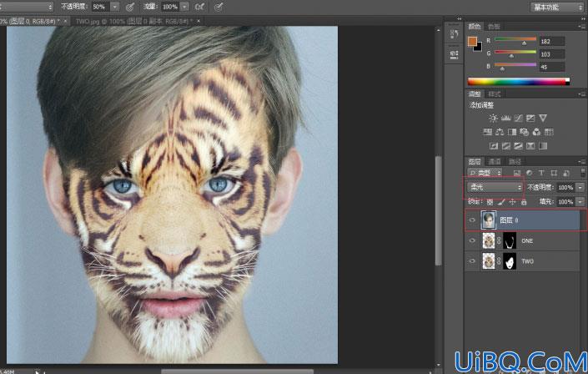Add a Channel Mixer adjustment layer
This screenshot has height=374, width=588.
click(x=536, y=132)
